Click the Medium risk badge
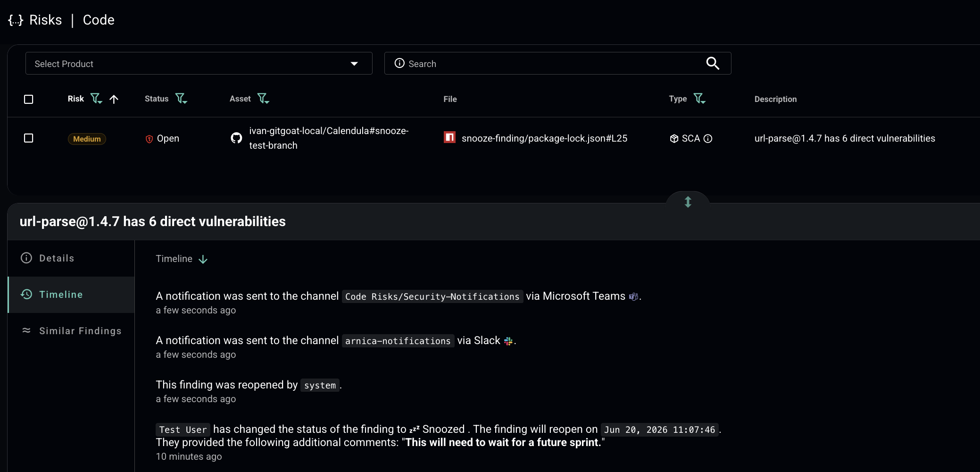This screenshot has width=980, height=472. pyautogui.click(x=87, y=139)
